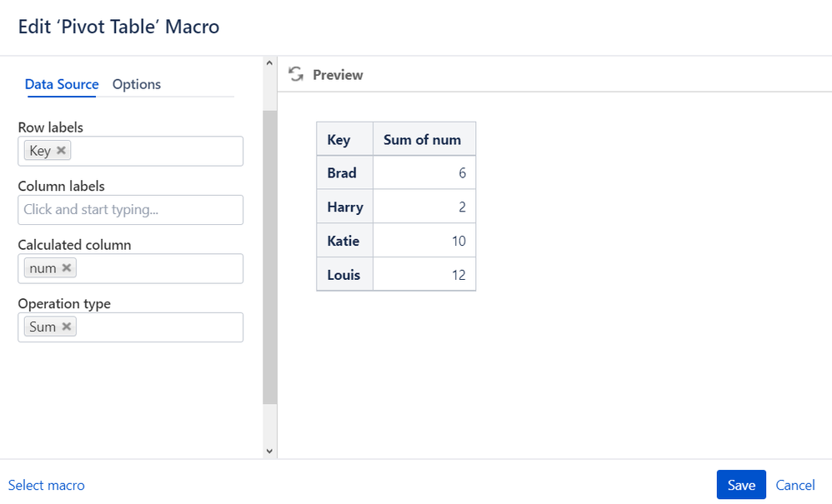Click the Key column header in the preview
Viewport: 832px width, 504px height.
click(x=339, y=140)
